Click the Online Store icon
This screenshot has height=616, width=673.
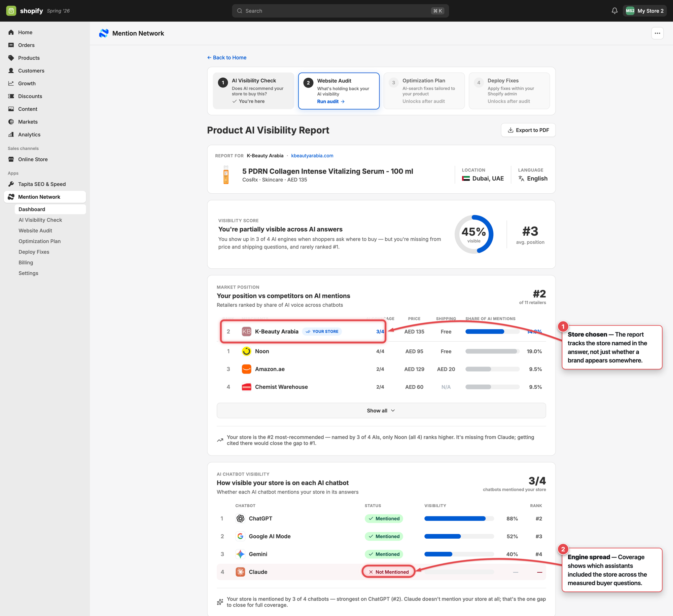[x=11, y=159]
